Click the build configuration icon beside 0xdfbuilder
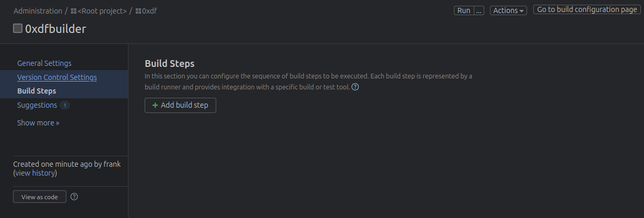This screenshot has width=644, height=218. pos(18,29)
